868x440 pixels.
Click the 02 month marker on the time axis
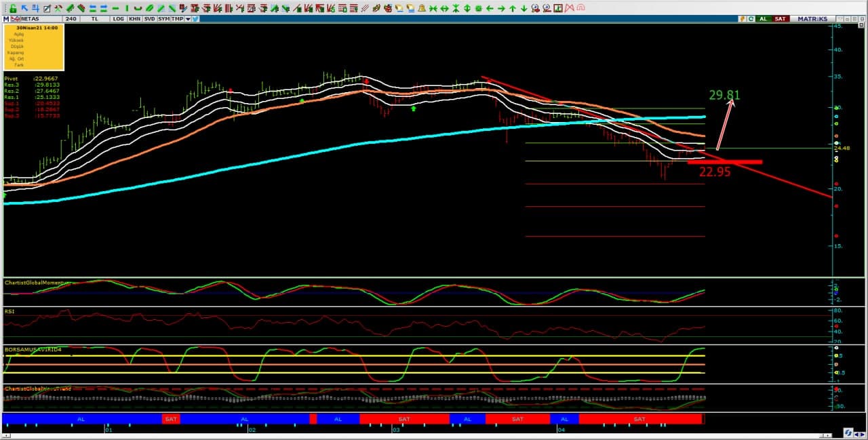252,430
